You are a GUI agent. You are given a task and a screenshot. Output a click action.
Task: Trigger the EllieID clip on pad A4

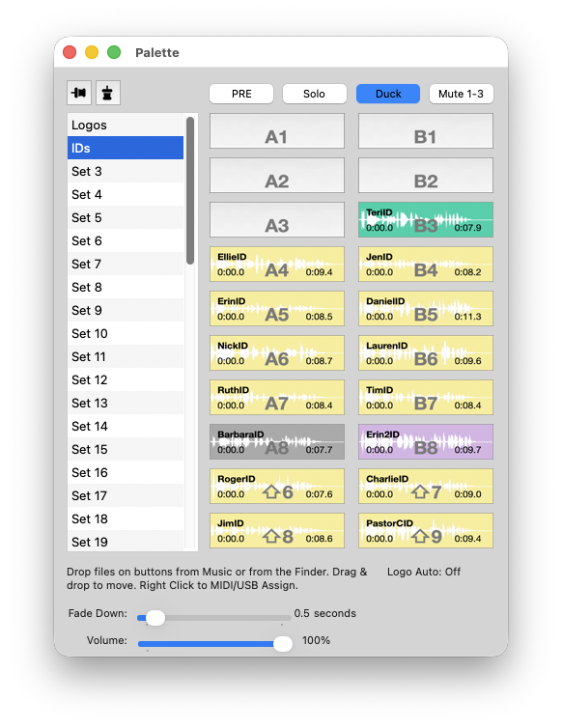[277, 265]
